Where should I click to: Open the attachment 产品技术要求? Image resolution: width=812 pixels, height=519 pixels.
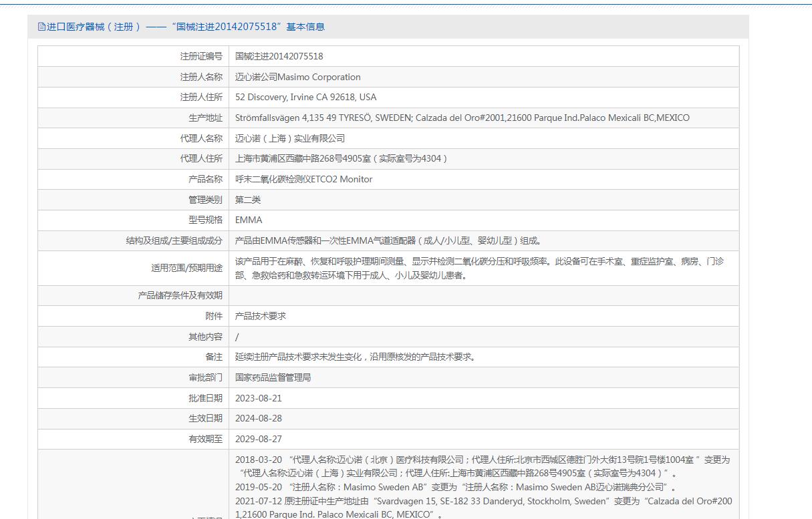(260, 316)
